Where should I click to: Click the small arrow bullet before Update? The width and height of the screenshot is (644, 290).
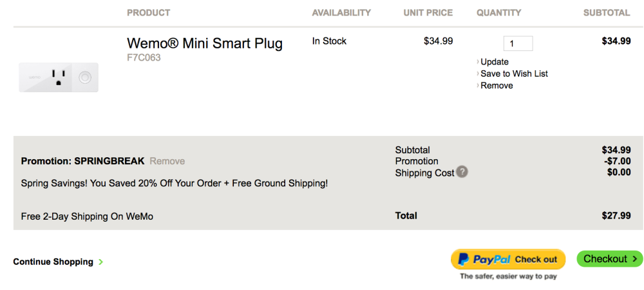(x=478, y=62)
